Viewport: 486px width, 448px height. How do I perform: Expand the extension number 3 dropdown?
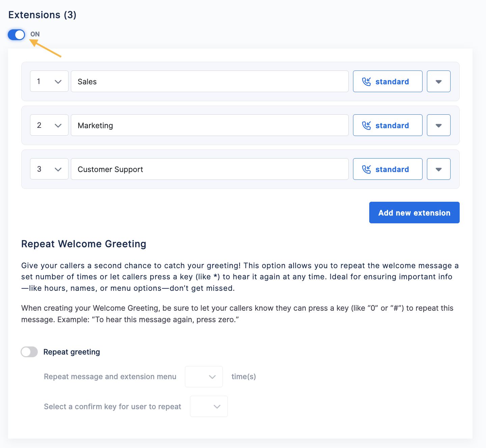(x=49, y=169)
